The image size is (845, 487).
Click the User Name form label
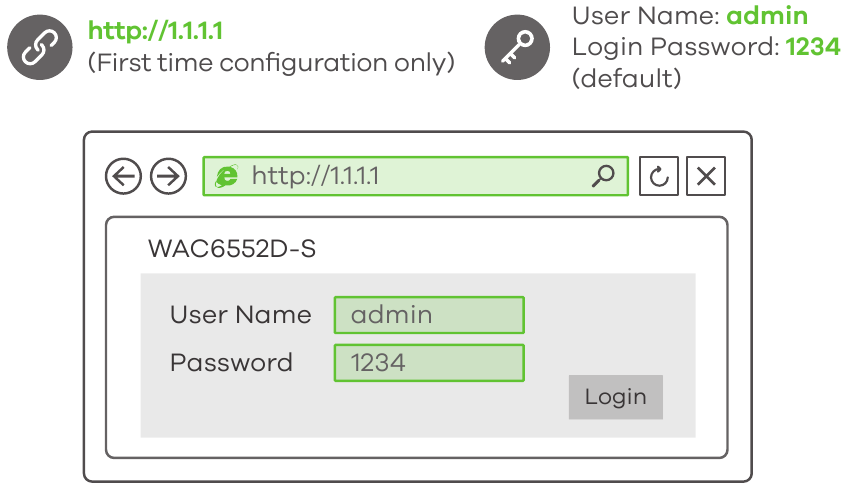click(240, 315)
